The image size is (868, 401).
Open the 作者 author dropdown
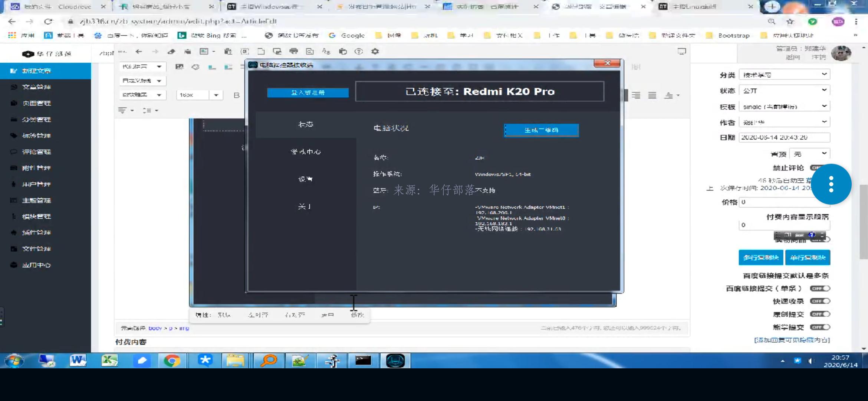coord(785,122)
